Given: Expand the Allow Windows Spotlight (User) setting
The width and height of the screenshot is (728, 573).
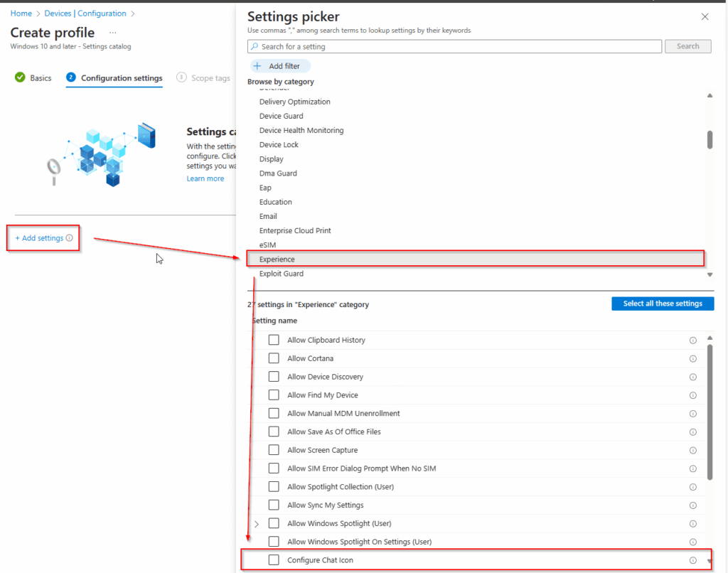Looking at the screenshot, I should (258, 523).
